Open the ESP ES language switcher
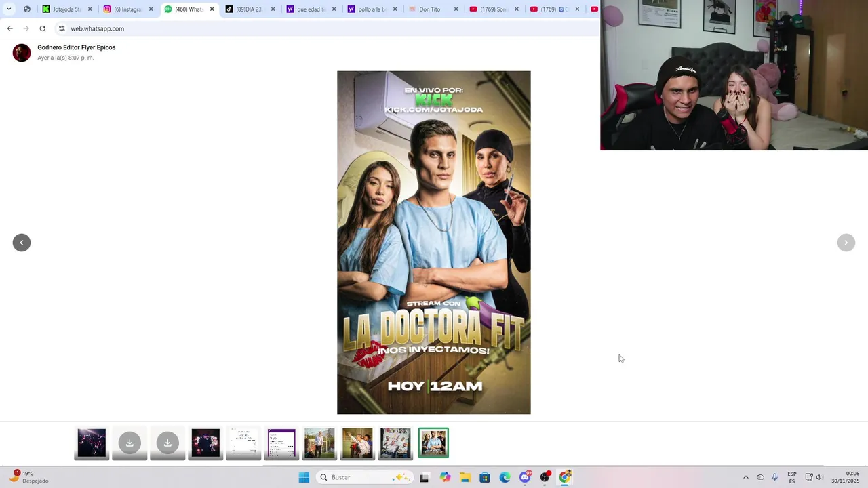The image size is (868, 488). [792, 477]
